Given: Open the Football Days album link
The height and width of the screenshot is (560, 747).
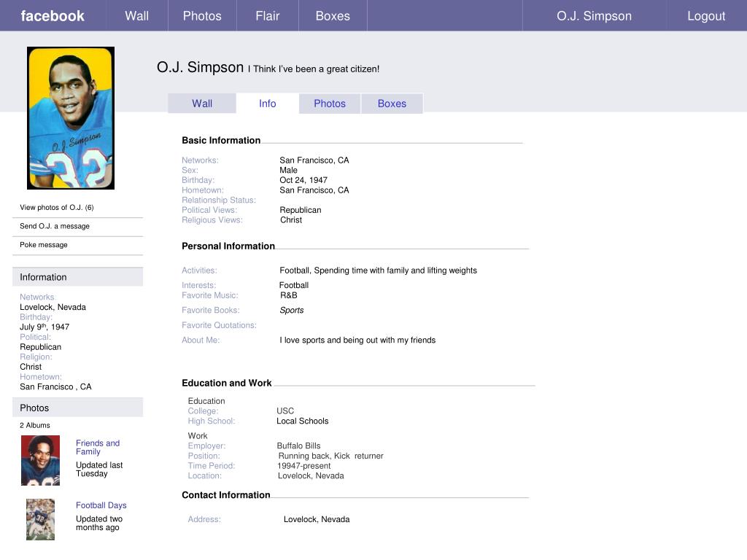Looking at the screenshot, I should (101, 505).
